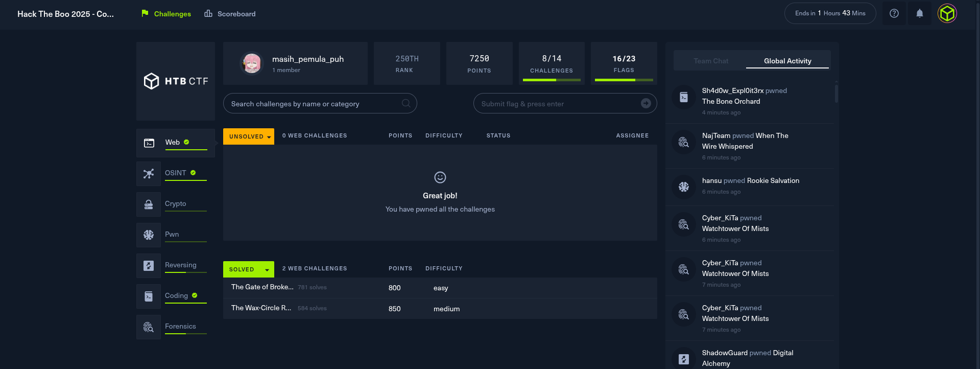The height and width of the screenshot is (369, 980).
Task: Click the challenges progress bar under 8/14
Action: (x=552, y=80)
